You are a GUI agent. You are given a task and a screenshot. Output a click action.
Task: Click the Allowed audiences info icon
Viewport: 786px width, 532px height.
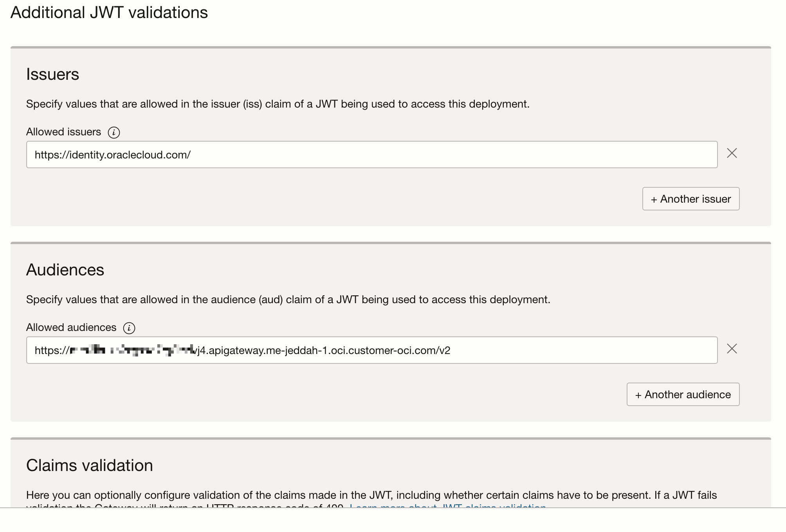[x=129, y=328]
